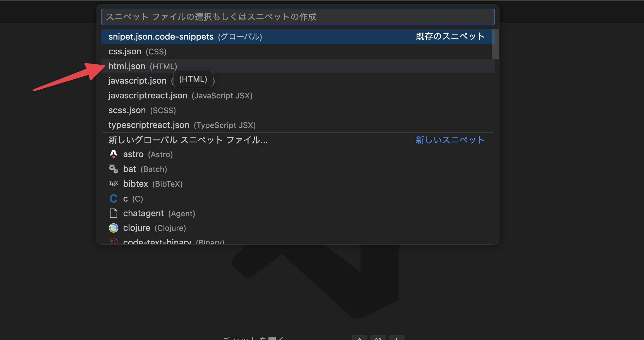The height and width of the screenshot is (340, 644).
Task: Click the bat Batch gear icon
Action: [x=113, y=169]
